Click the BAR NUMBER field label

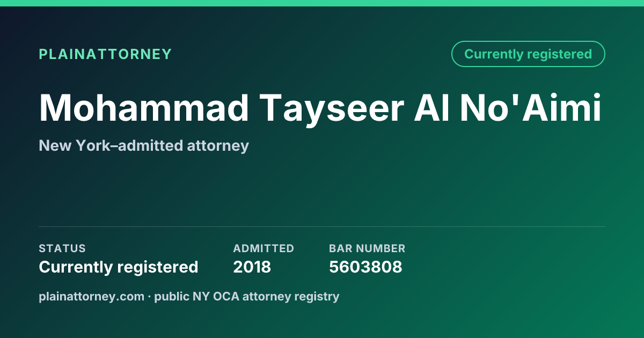(367, 248)
